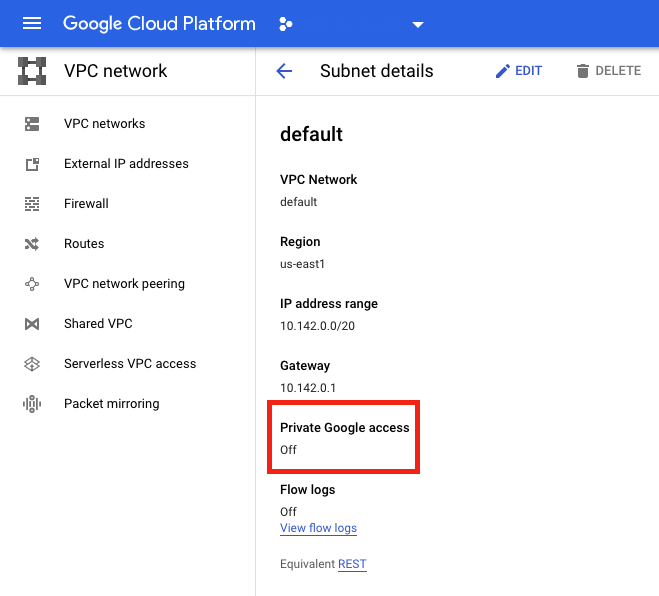Click the project selector dots icon
Viewport: 659px width, 596px height.
[x=286, y=24]
